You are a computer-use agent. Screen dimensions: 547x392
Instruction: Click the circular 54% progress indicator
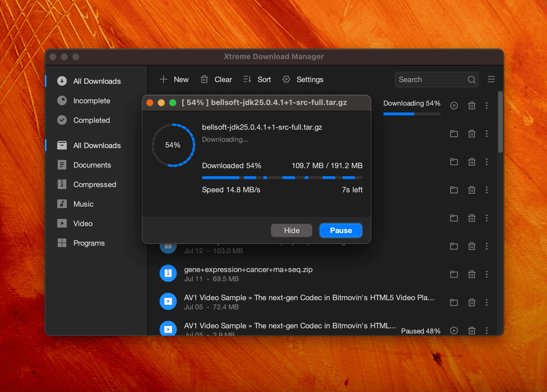click(x=173, y=145)
